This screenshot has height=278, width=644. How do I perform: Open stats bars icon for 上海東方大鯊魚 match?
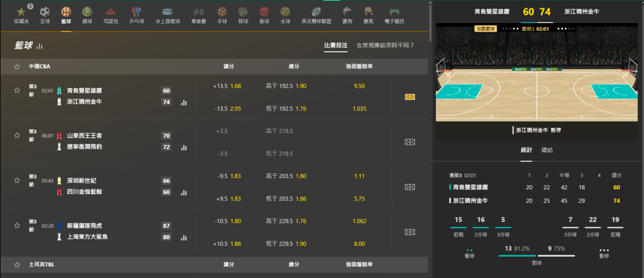184,238
